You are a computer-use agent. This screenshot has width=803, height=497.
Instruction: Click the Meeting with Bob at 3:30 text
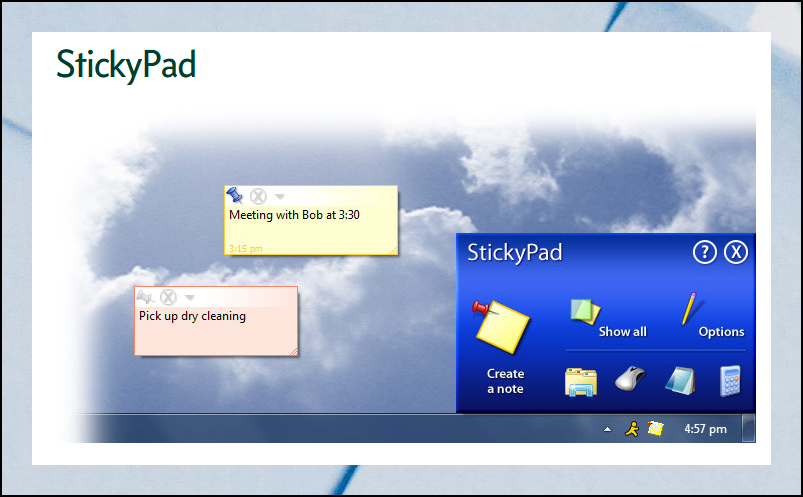294,215
